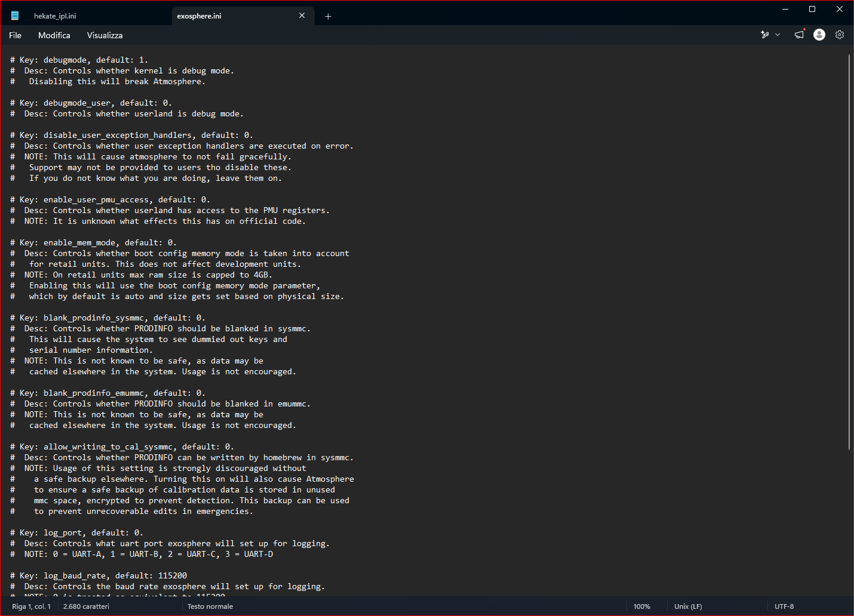Viewport: 854px width, 616px height.
Task: Click the line 'Key: log_port, default: 0.'
Action: click(76, 533)
